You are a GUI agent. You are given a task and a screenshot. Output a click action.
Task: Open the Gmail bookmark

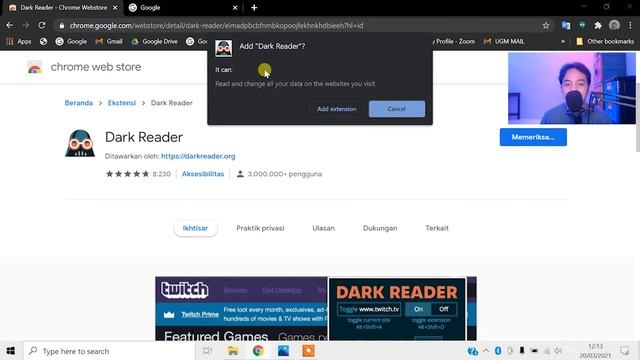tap(109, 41)
